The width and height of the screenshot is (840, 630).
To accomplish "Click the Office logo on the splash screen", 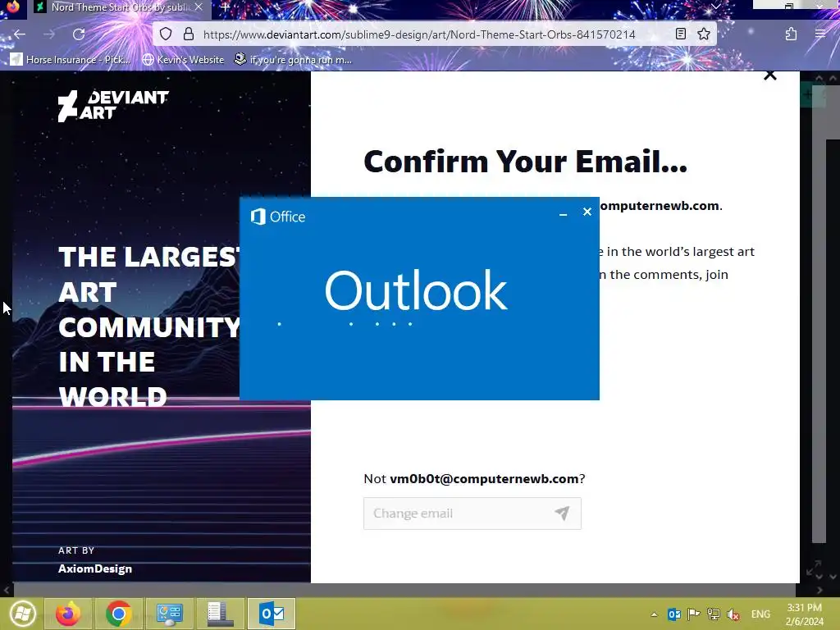I will tap(278, 217).
